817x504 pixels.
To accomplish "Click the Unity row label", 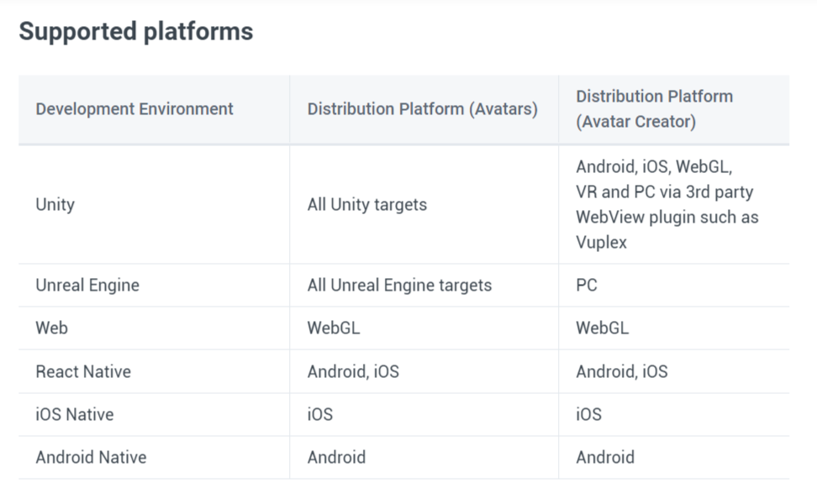I will (x=55, y=205).
